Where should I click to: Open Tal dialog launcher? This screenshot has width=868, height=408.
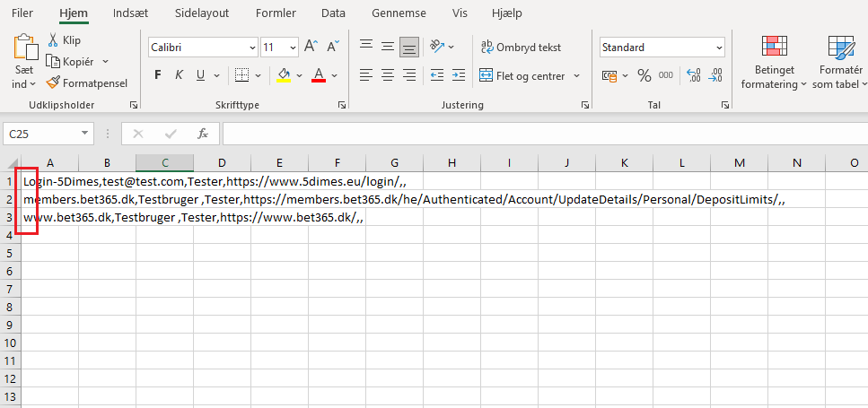725,105
